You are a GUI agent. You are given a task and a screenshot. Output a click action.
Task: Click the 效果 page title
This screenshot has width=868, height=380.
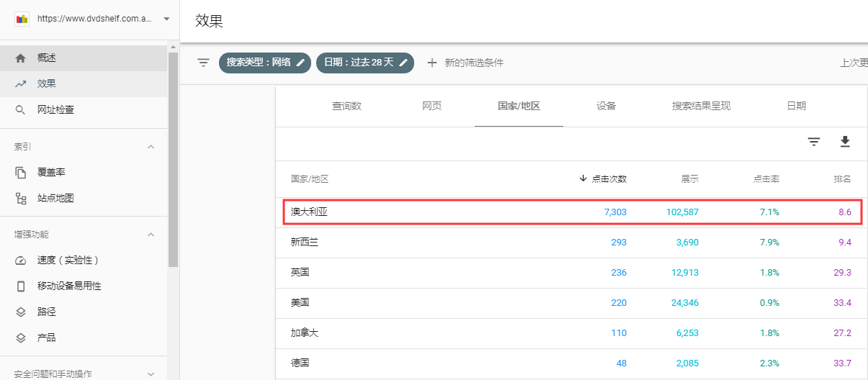pos(209,21)
